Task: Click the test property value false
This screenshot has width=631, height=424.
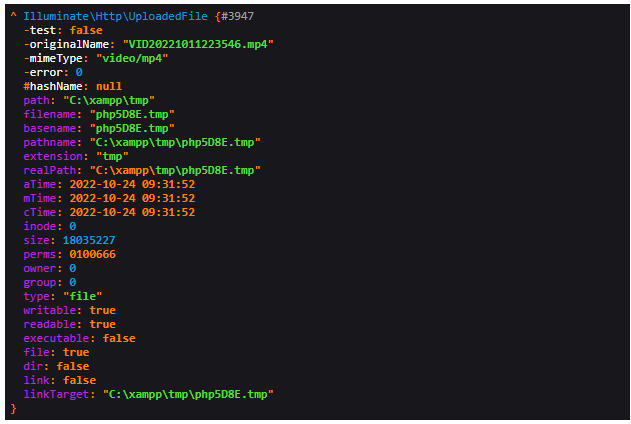Action: click(x=86, y=30)
